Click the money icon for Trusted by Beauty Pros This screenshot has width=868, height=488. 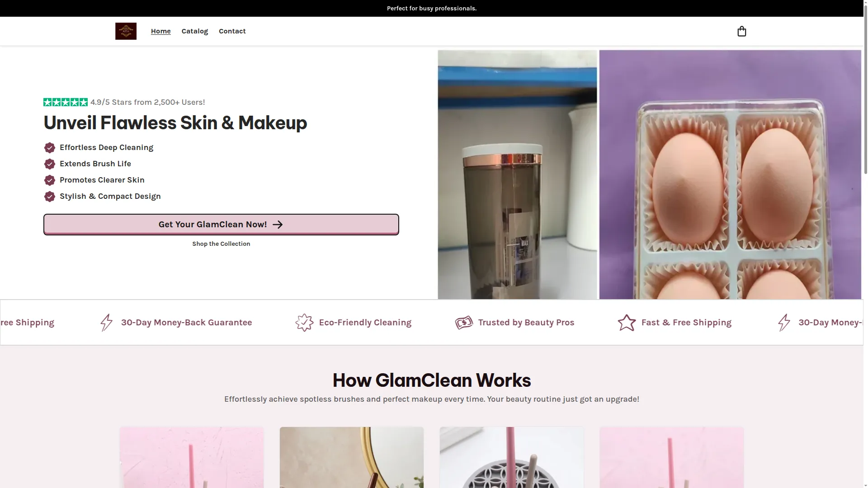pyautogui.click(x=464, y=323)
